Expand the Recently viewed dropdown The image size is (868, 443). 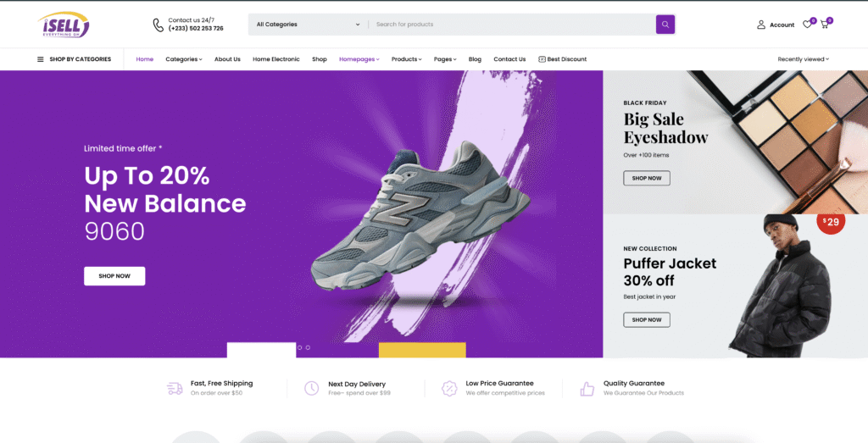803,59
